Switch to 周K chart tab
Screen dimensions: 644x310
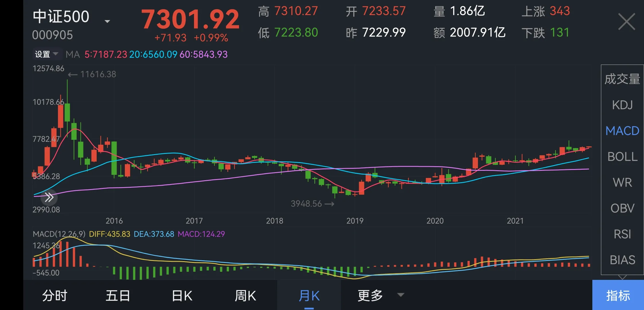(245, 295)
